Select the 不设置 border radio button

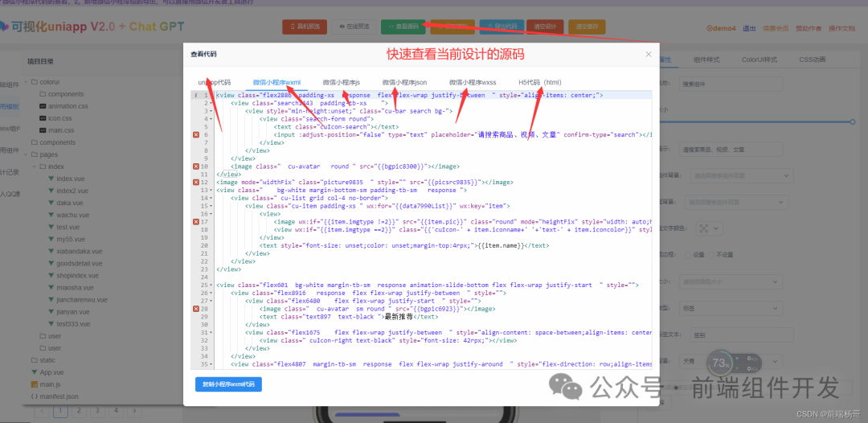point(711,255)
